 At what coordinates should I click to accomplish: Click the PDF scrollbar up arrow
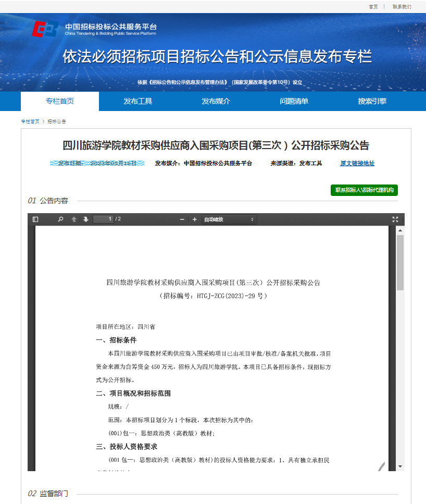[400, 230]
